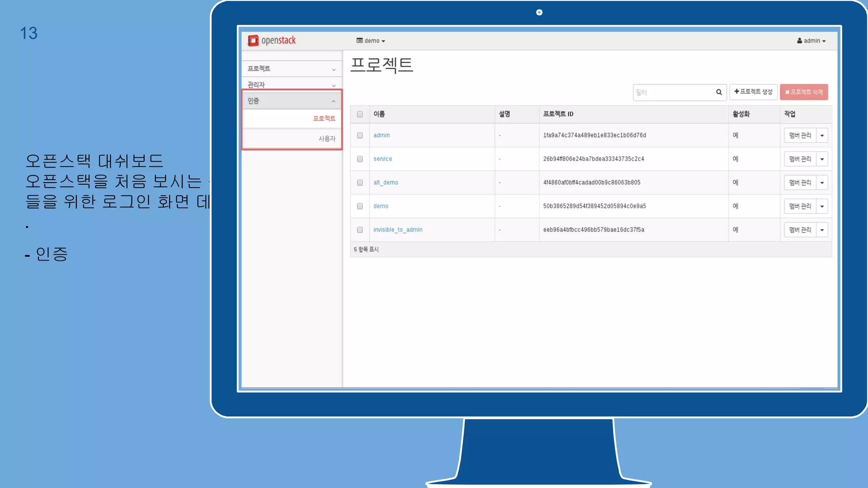
Task: Select 사용자 in the sidebar menu
Action: click(327, 139)
